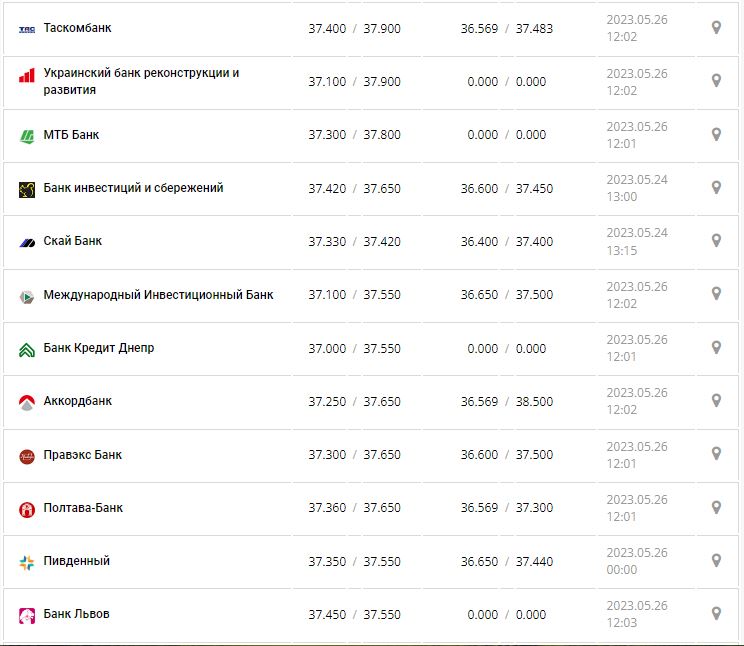744x646 pixels.
Task: Click Правэкс Банк update time 2023.05.26
Action: 637,447
